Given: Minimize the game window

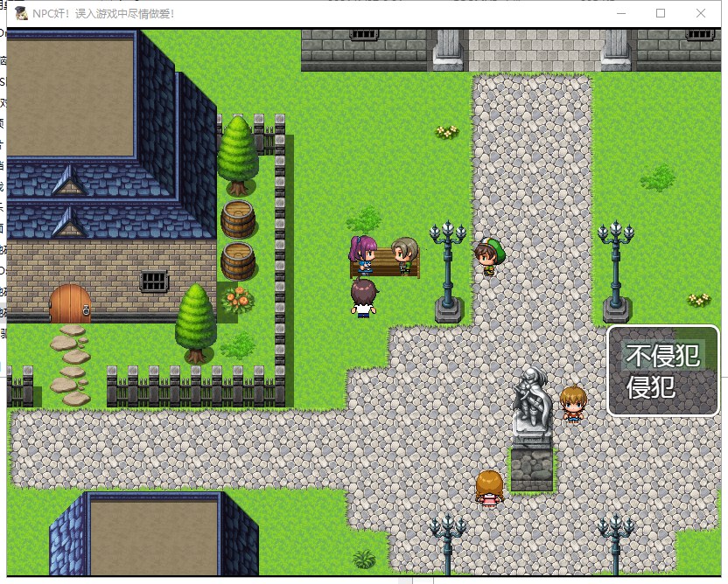Looking at the screenshot, I should pyautogui.click(x=620, y=14).
